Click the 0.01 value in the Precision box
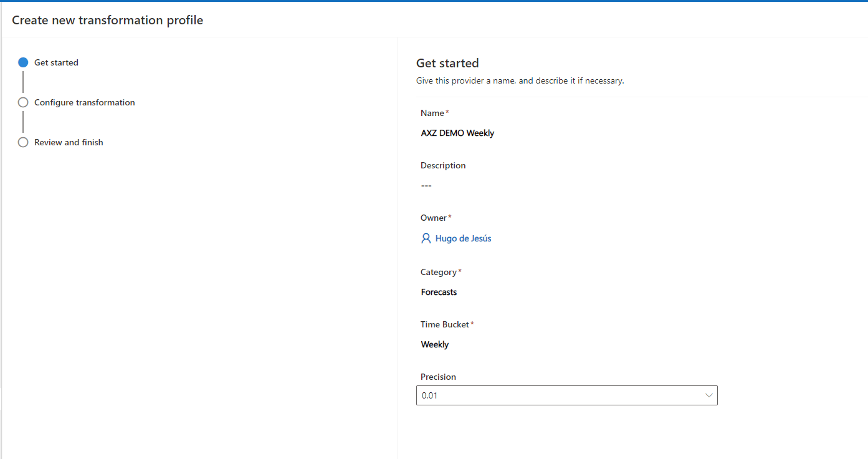 (x=430, y=395)
